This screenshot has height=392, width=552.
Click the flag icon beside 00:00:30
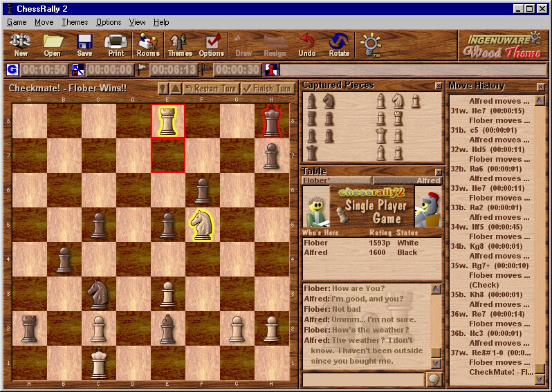point(205,70)
